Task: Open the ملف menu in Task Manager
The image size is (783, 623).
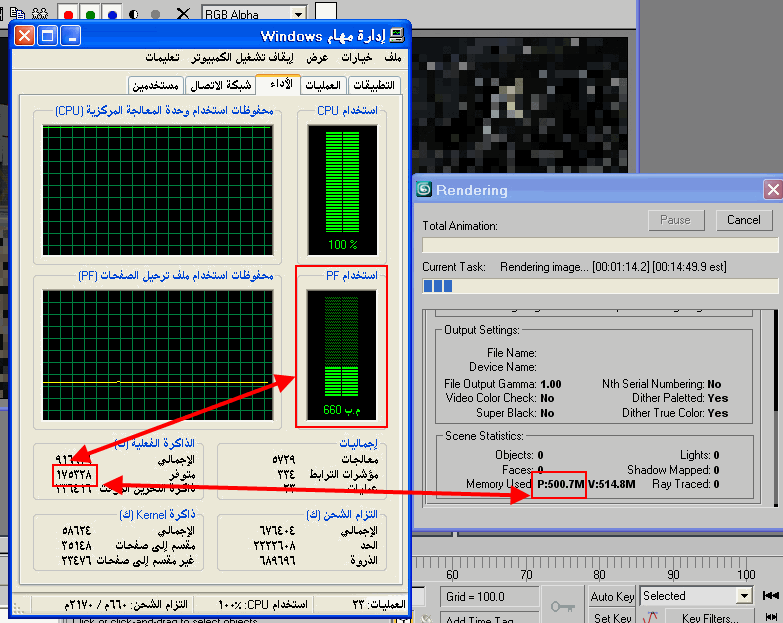Action: click(x=392, y=57)
